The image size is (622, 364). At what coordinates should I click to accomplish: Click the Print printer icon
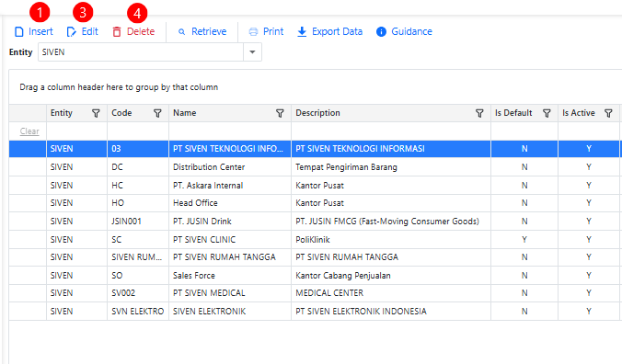click(253, 31)
